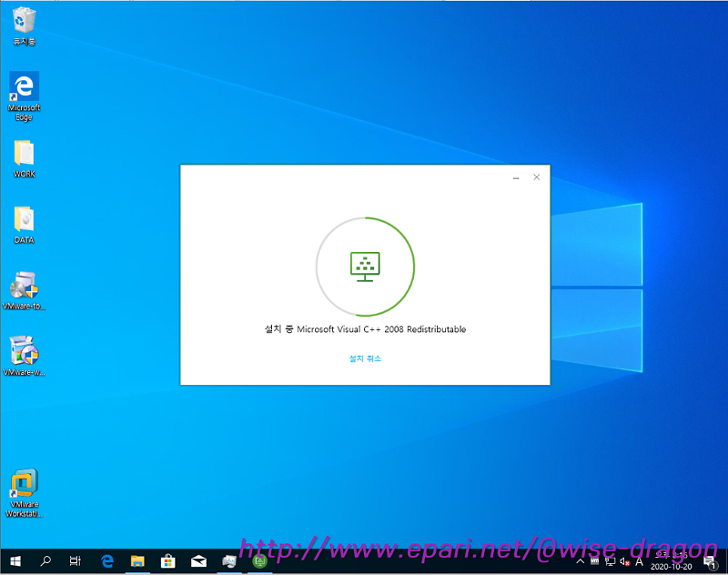Open File Explorer from the taskbar
The height and width of the screenshot is (575, 728).
point(137,561)
